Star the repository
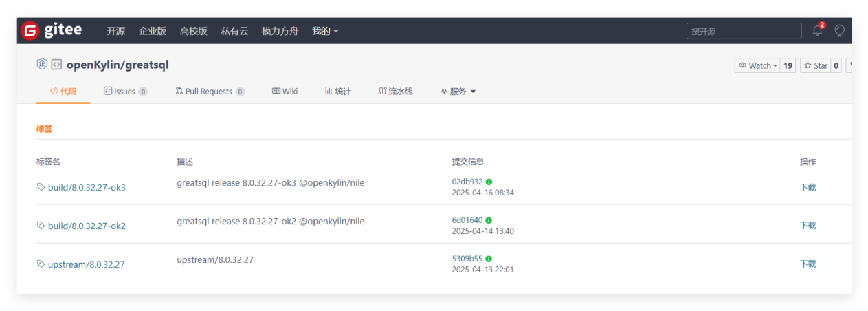 (816, 65)
